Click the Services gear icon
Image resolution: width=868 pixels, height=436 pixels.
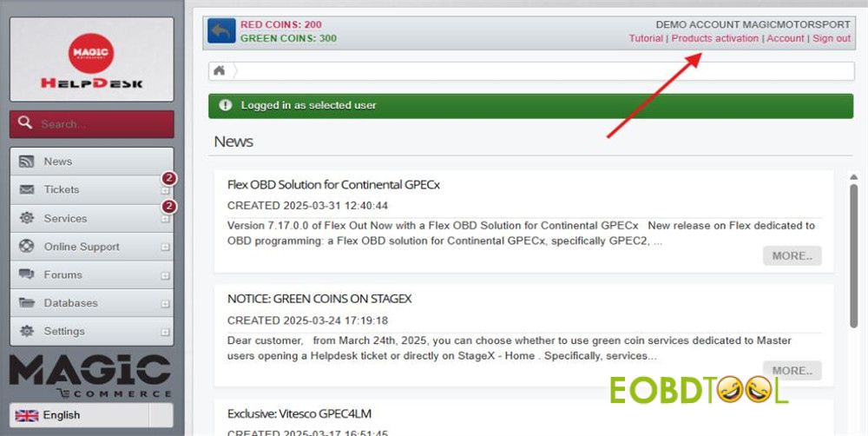[x=27, y=218]
